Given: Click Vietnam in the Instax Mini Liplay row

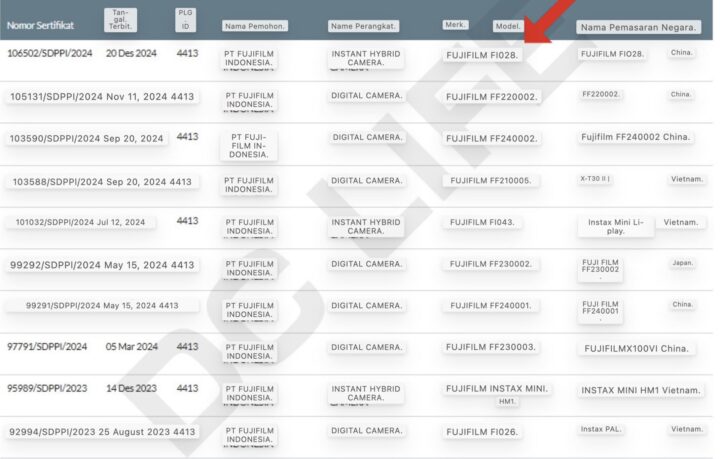Looking at the screenshot, I should (681, 222).
